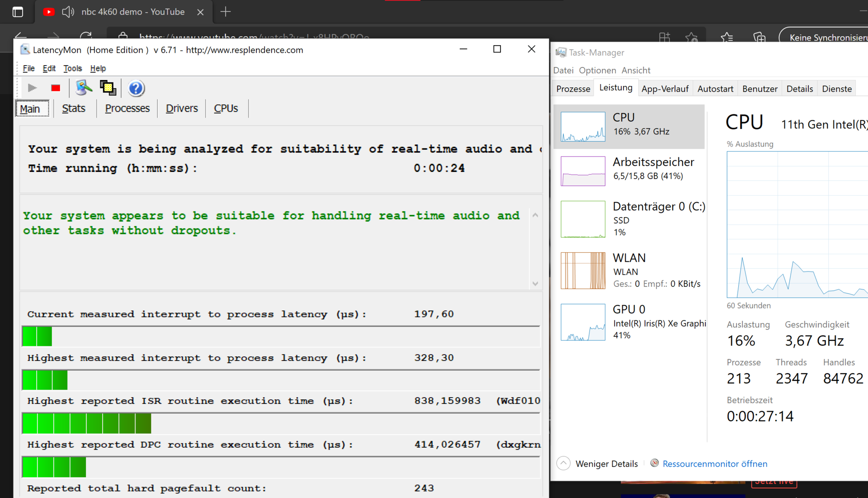Open the Ressourcenmonitor öffnen link
Viewport: 868px width, 498px height.
(715, 464)
